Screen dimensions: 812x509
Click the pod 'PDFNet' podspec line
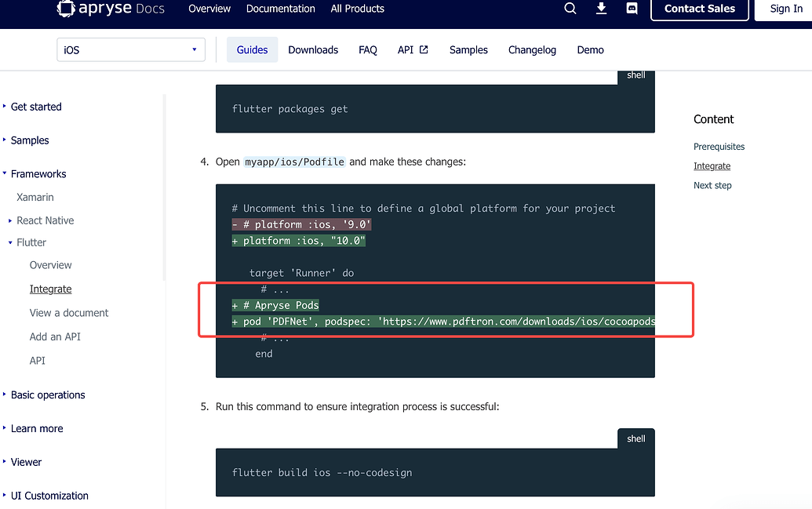pos(443,322)
